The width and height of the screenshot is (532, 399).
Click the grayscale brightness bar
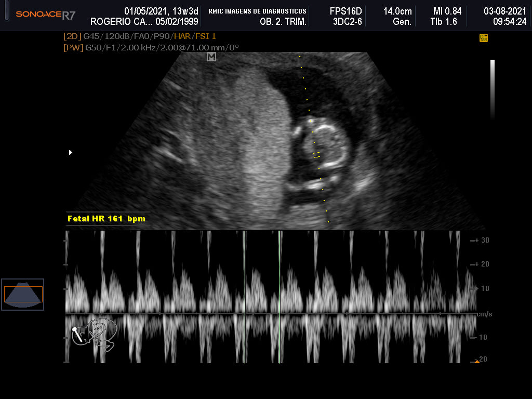point(493,90)
